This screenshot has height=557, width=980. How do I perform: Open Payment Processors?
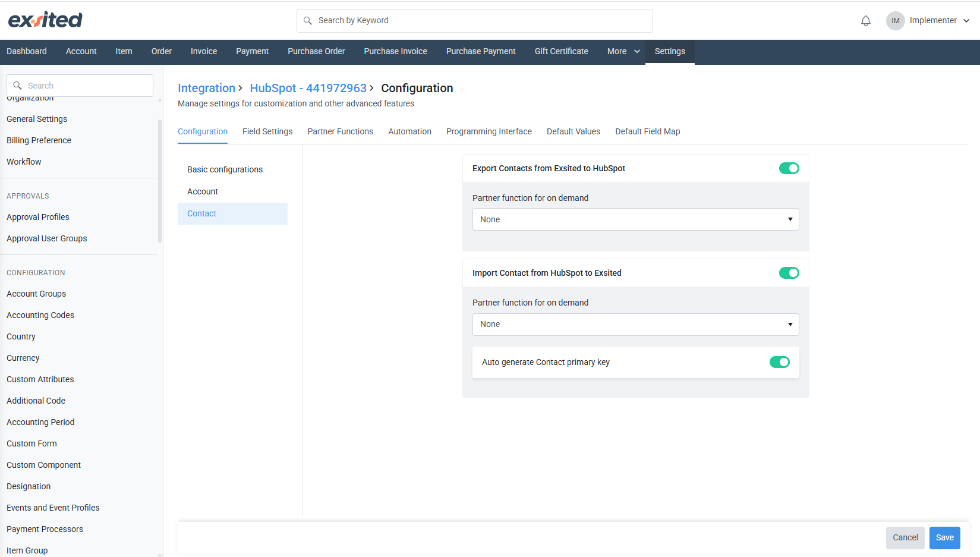tap(45, 529)
